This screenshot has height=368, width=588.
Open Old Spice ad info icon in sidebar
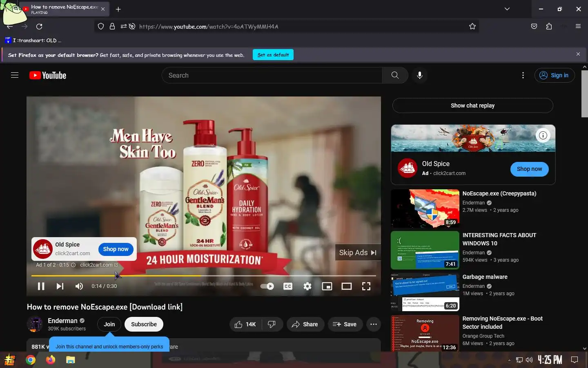point(543,135)
